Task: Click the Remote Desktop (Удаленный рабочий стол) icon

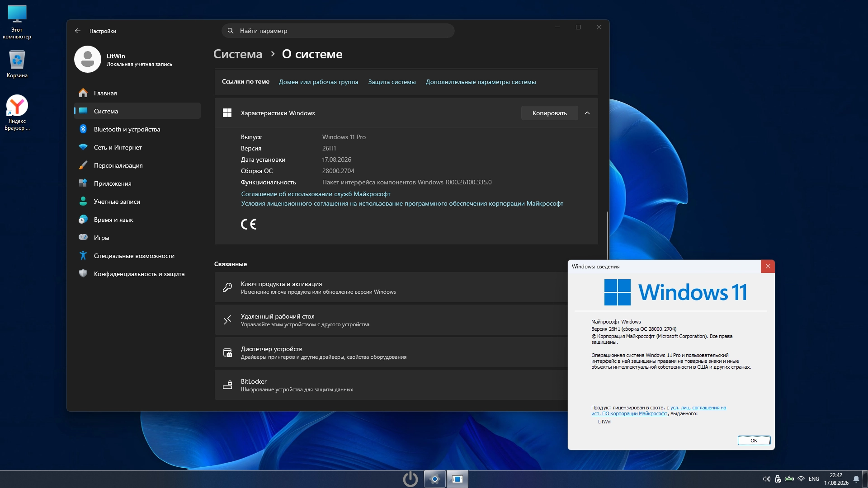Action: 227,320
